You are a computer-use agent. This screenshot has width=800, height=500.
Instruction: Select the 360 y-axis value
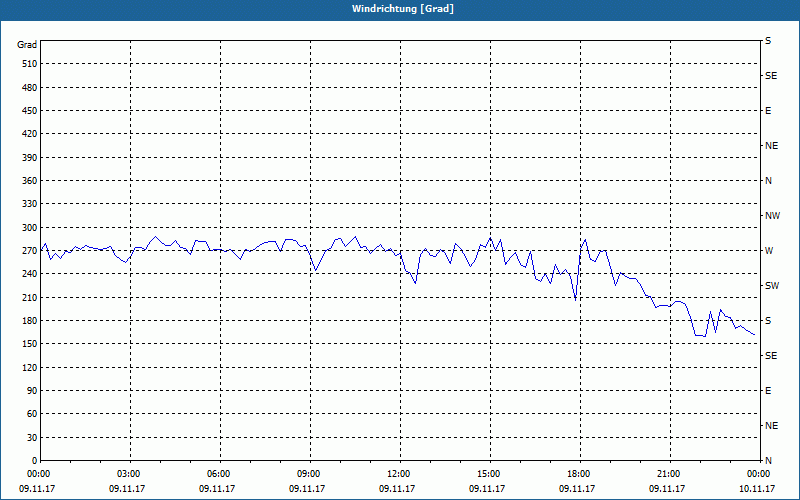(30, 181)
